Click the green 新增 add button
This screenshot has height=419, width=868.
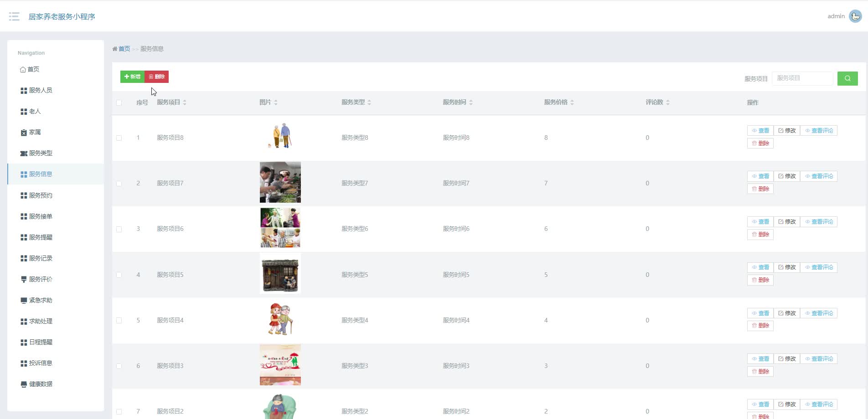tap(132, 77)
